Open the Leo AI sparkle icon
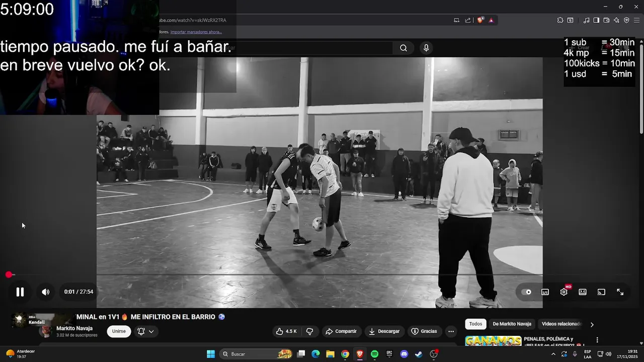 pos(616,20)
